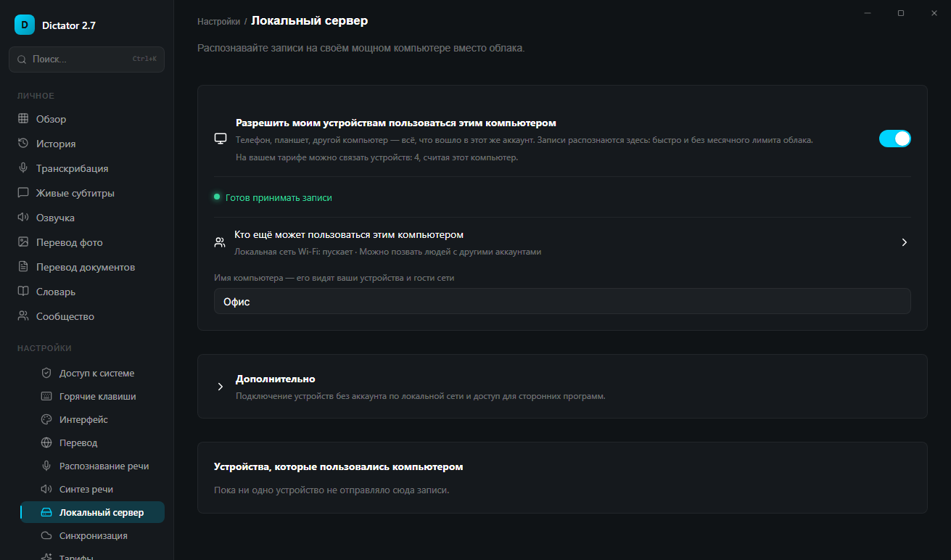Screen dimensions: 951x560
Task: Click the Синтез речи speaker icon
Action: [x=46, y=489]
